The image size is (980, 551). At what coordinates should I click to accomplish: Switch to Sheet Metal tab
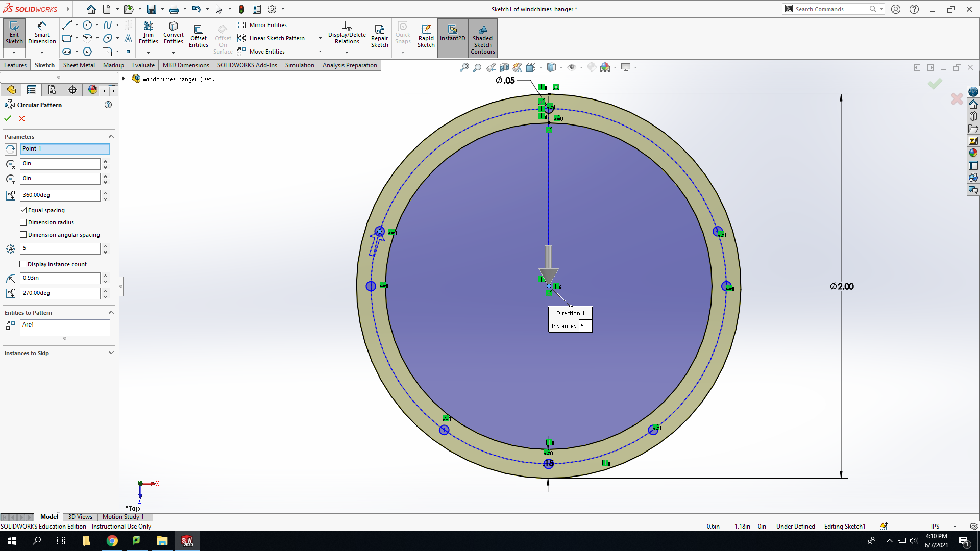[79, 65]
